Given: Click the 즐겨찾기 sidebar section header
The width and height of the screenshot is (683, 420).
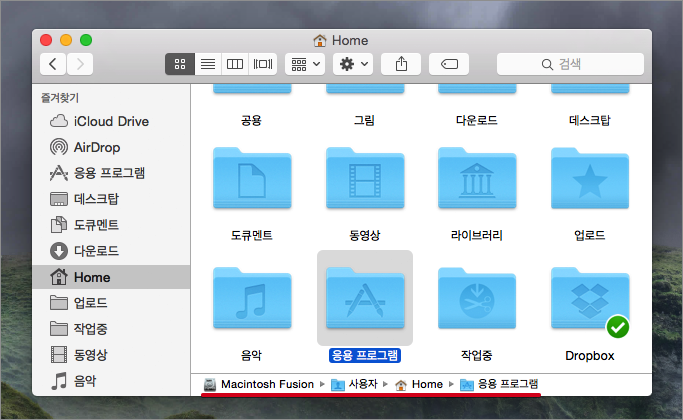Looking at the screenshot, I should [x=60, y=98].
